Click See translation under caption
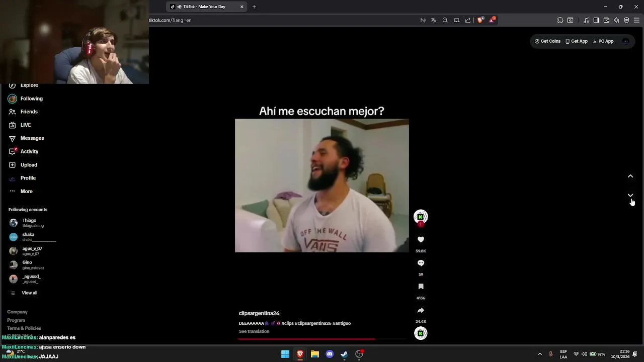Viewport: 644px width, 362px height. (x=254, y=331)
